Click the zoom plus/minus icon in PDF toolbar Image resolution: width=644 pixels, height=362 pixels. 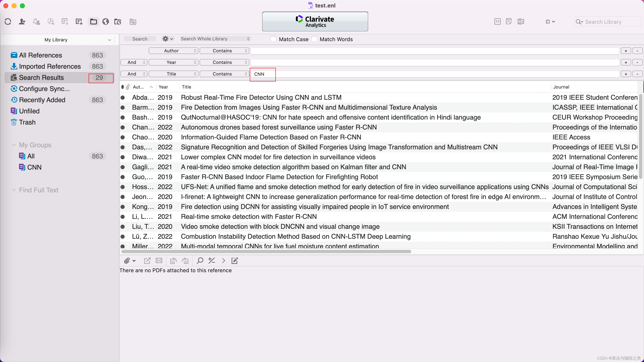211,261
